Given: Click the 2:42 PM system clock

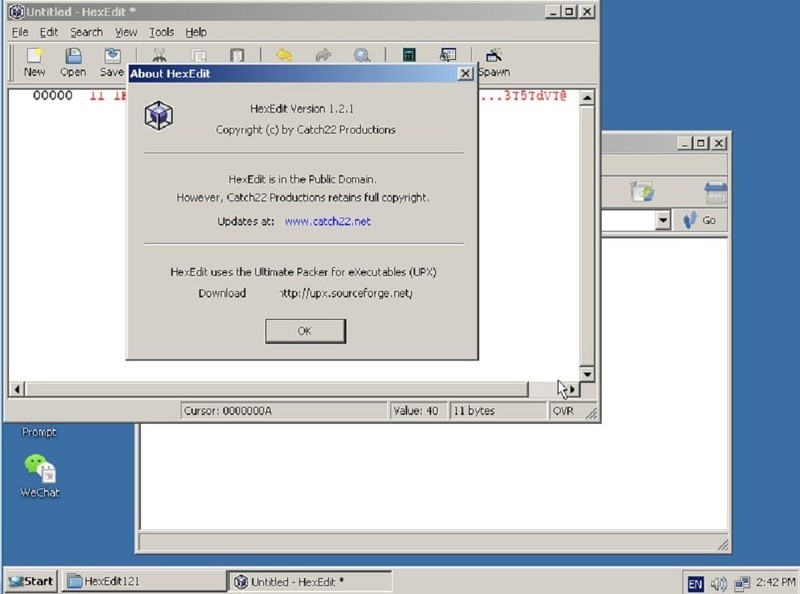Looking at the screenshot, I should coord(776,582).
